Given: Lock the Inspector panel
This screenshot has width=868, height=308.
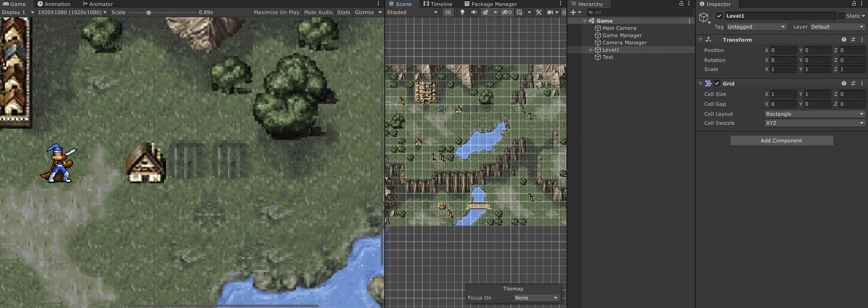Looking at the screenshot, I should pyautogui.click(x=854, y=4).
